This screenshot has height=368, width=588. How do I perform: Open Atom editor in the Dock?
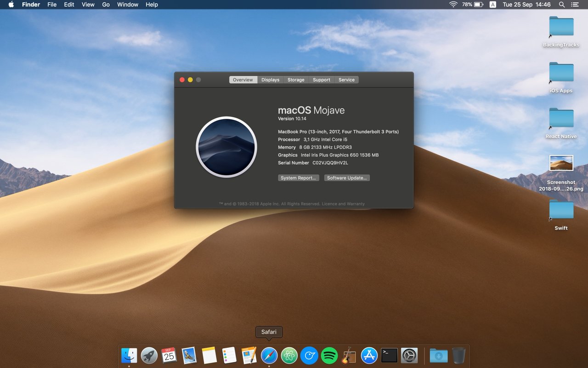click(289, 355)
